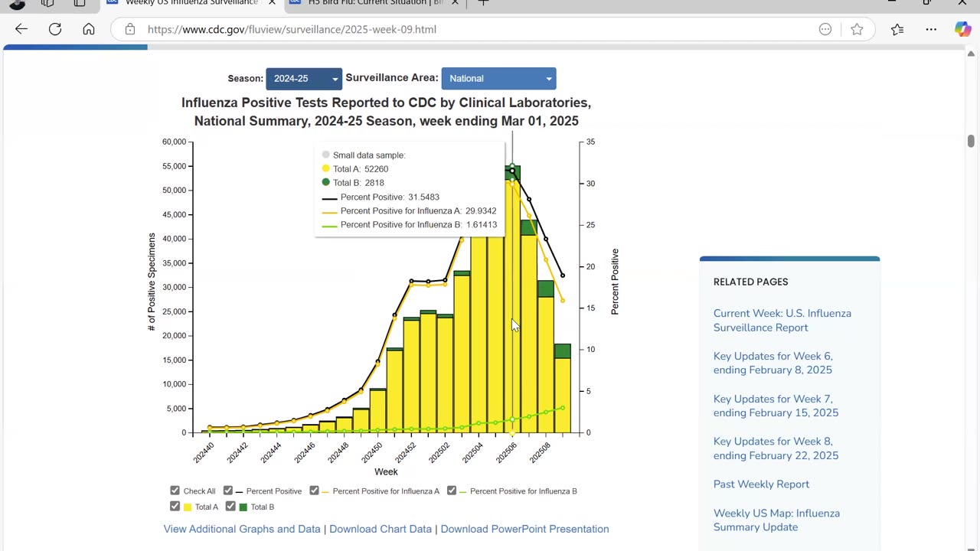
Task: Reload the CDC page with refresh icon
Action: click(x=55, y=29)
